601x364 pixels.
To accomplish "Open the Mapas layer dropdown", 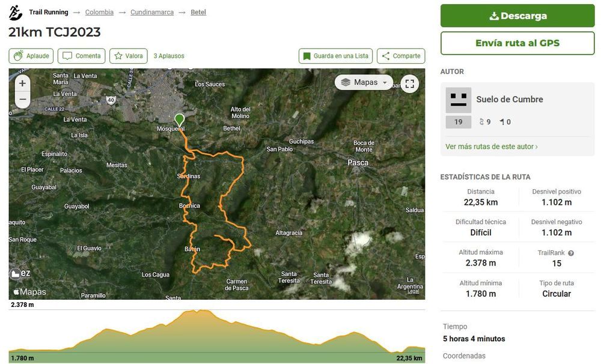I will click(364, 82).
